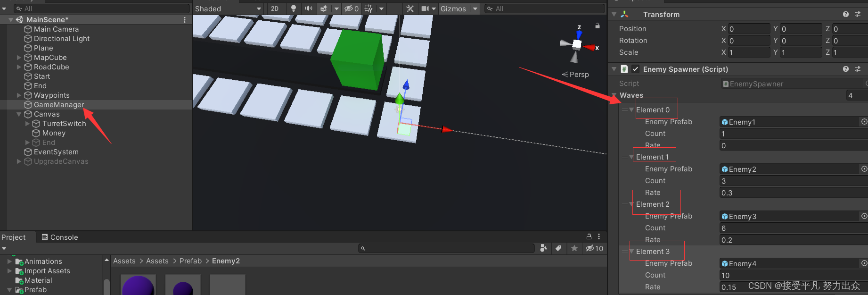Click the favorites star icon in Project panel

pyautogui.click(x=574, y=248)
